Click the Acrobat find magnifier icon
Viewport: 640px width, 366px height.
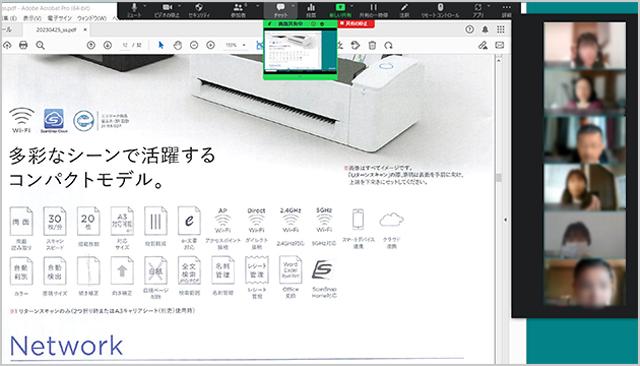click(x=40, y=45)
